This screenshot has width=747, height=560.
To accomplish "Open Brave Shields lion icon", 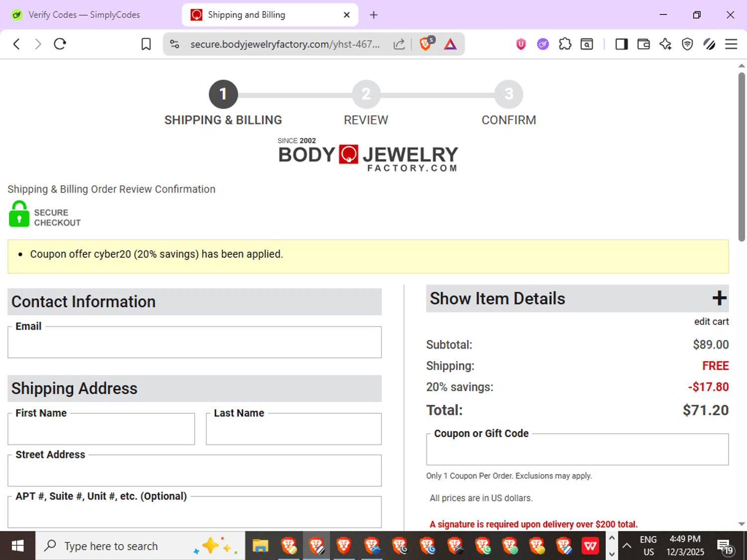I will point(426,44).
